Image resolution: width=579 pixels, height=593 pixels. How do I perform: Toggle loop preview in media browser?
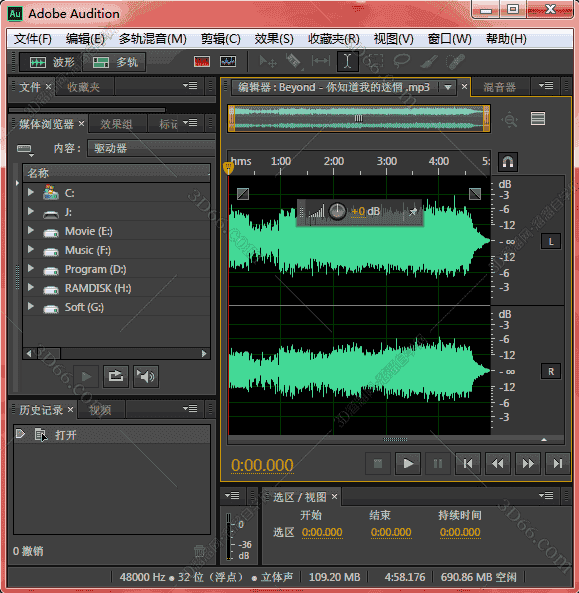[116, 377]
